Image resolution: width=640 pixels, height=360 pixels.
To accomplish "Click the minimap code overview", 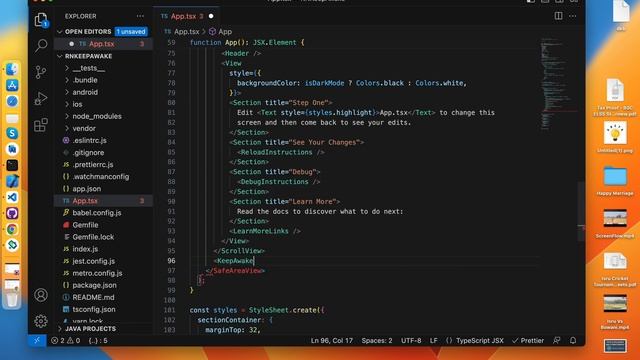I will tap(557, 84).
